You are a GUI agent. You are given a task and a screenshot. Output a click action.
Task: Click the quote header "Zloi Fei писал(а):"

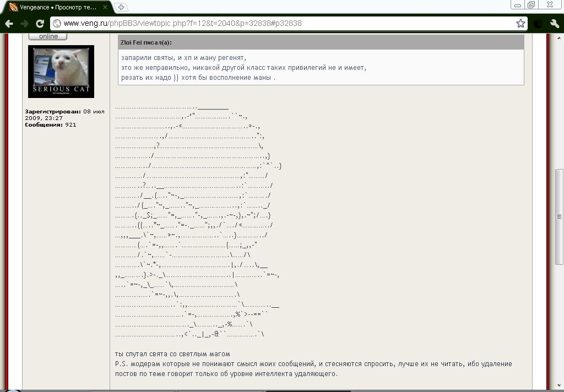pyautogui.click(x=146, y=42)
